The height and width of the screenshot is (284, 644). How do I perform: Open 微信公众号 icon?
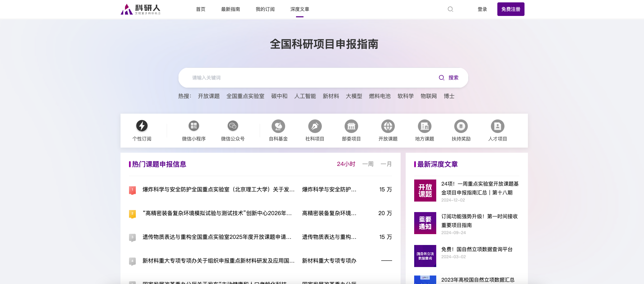[233, 126]
